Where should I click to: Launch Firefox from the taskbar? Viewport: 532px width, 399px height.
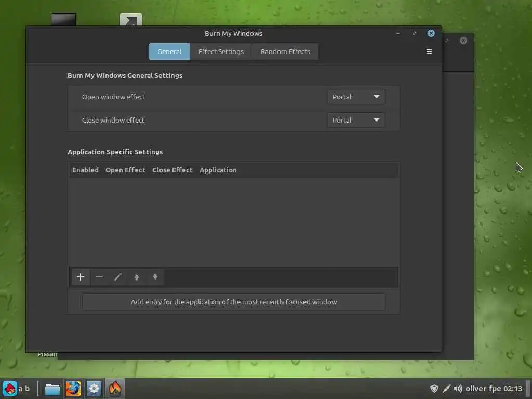[73, 389]
